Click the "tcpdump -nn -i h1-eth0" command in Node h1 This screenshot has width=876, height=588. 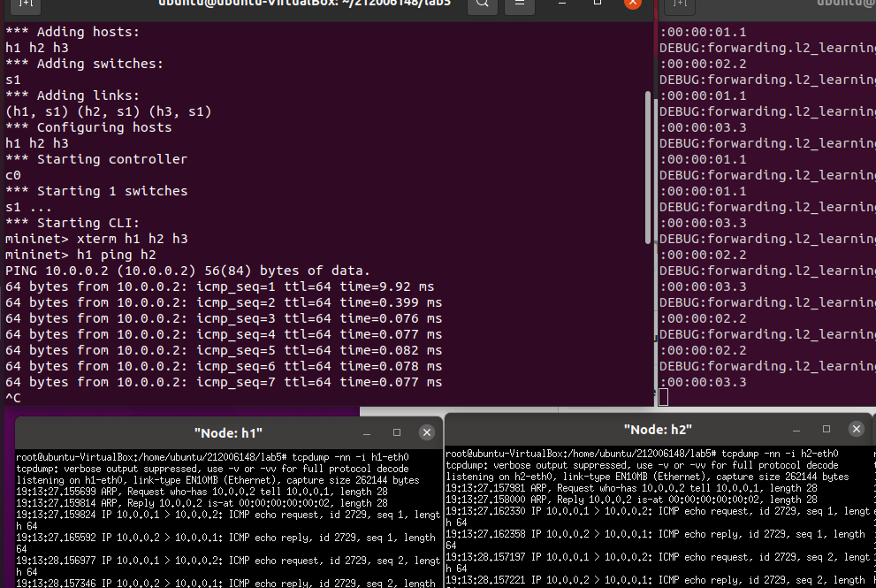pyautogui.click(x=350, y=457)
